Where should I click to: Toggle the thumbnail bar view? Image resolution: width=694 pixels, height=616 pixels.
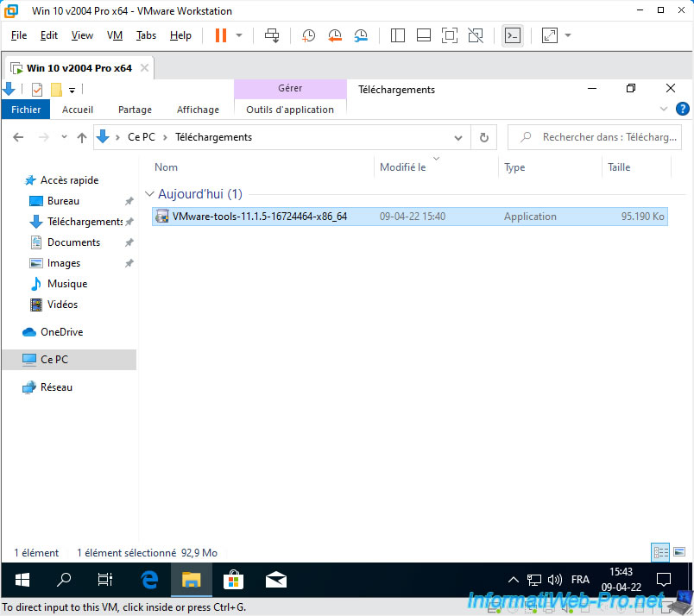(x=424, y=35)
